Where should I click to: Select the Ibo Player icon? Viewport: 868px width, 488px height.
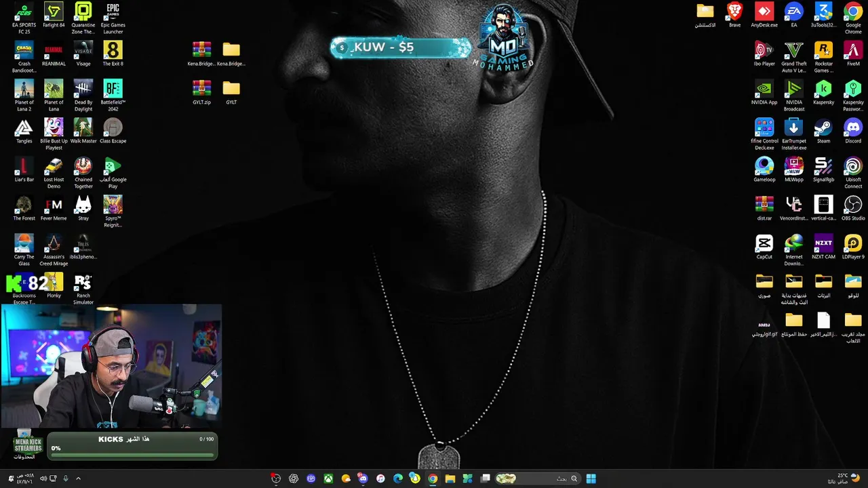point(764,54)
